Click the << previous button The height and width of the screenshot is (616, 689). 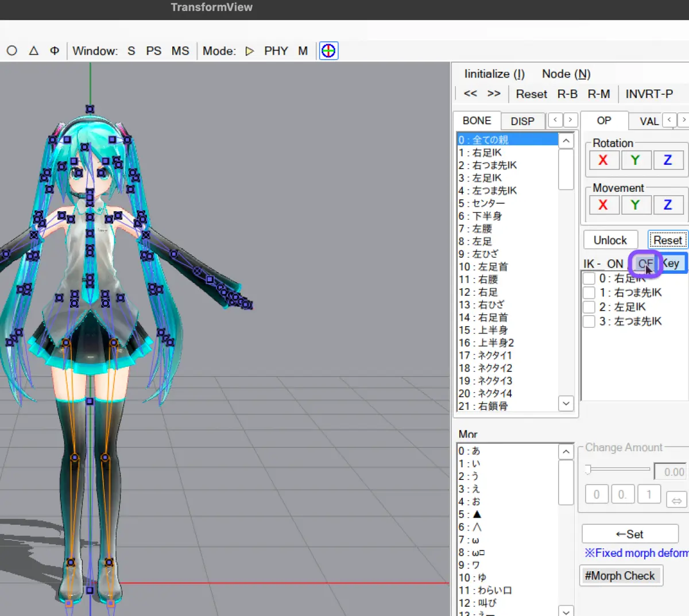point(470,94)
